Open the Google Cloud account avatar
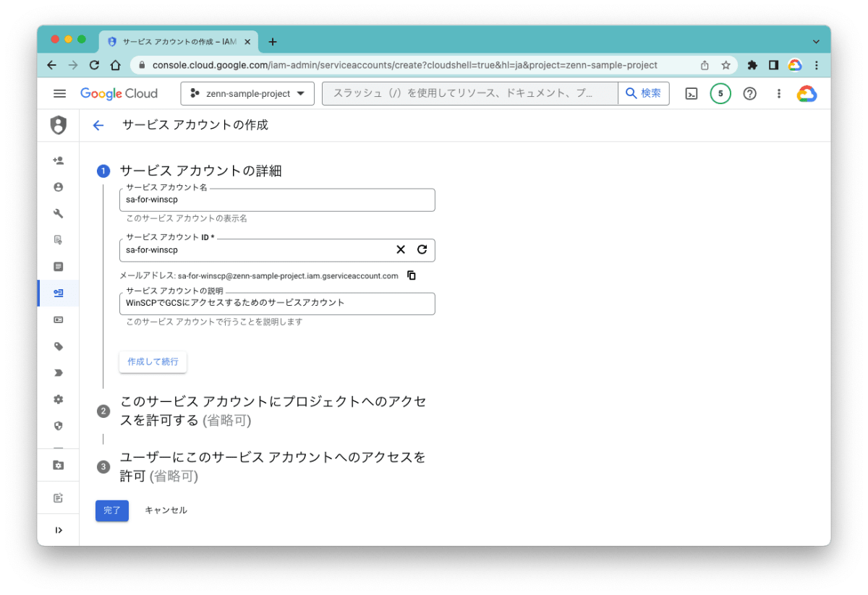The height and width of the screenshot is (595, 868). pos(807,93)
